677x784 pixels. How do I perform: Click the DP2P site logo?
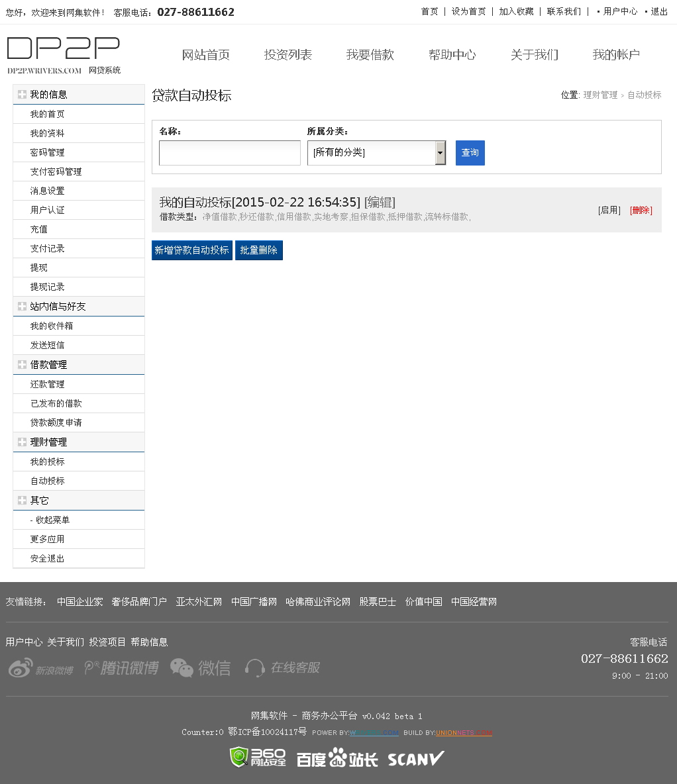tap(64, 55)
